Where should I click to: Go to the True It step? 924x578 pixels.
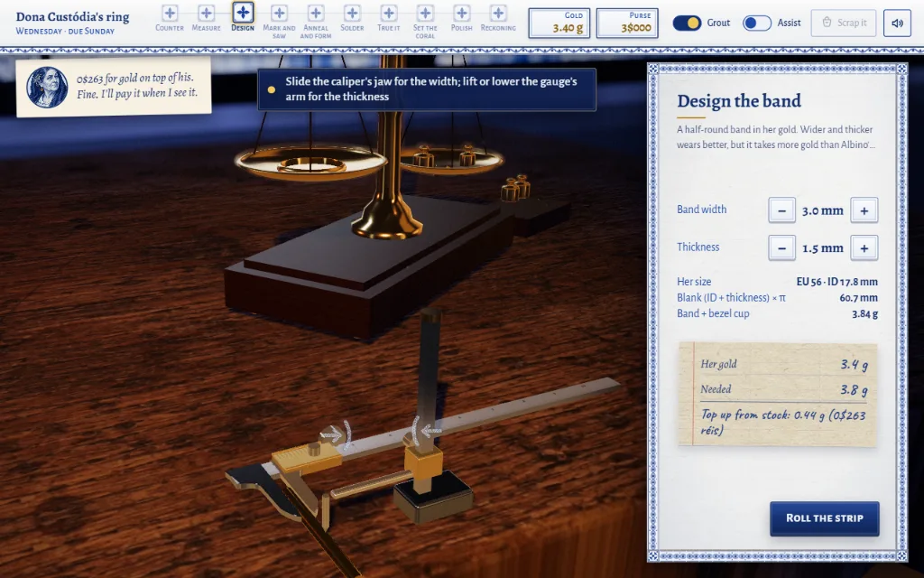tap(389, 13)
